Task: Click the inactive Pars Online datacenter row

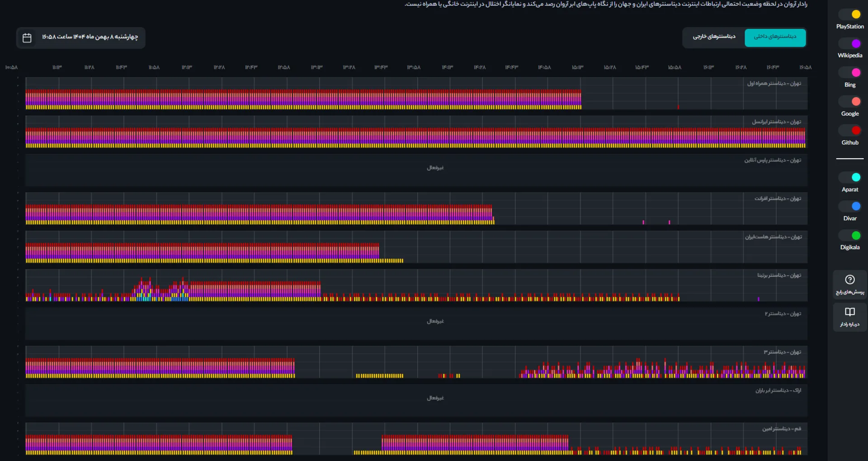Action: point(416,171)
